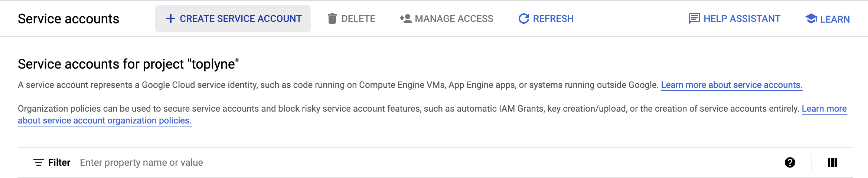This screenshot has height=178, width=868.
Task: Open 'Learn more about service accounts' link
Action: (732, 85)
